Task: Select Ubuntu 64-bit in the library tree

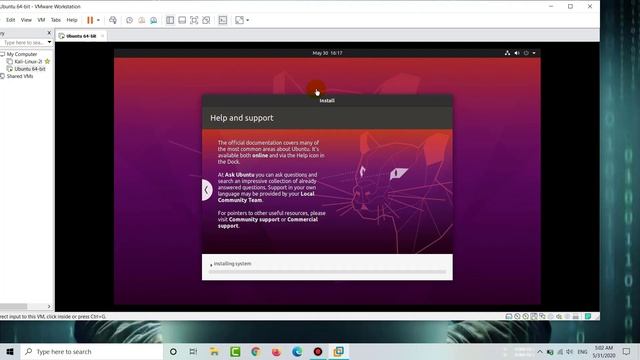Action: [x=30, y=69]
